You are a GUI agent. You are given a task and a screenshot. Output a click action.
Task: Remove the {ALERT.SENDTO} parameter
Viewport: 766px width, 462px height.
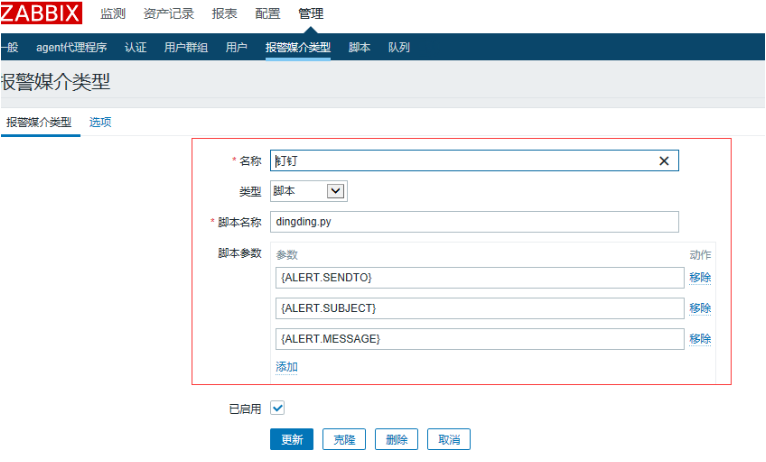click(700, 277)
